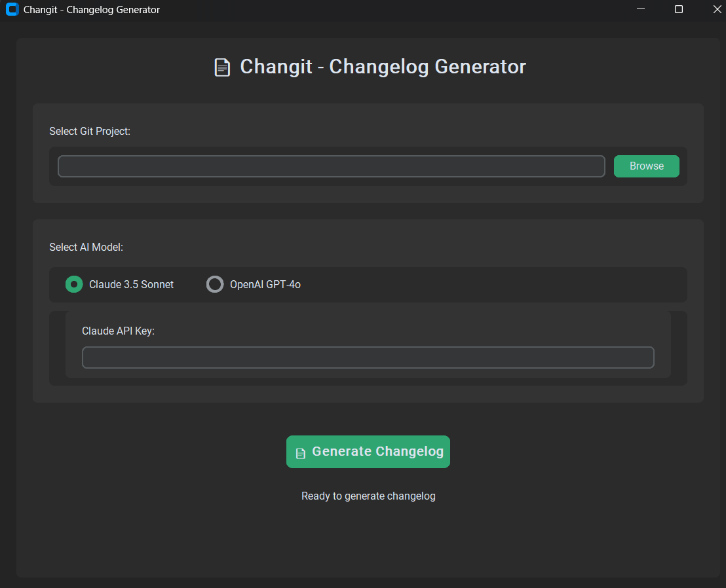This screenshot has width=726, height=588.
Task: Click the 'Select Git Project' label
Action: click(x=90, y=131)
